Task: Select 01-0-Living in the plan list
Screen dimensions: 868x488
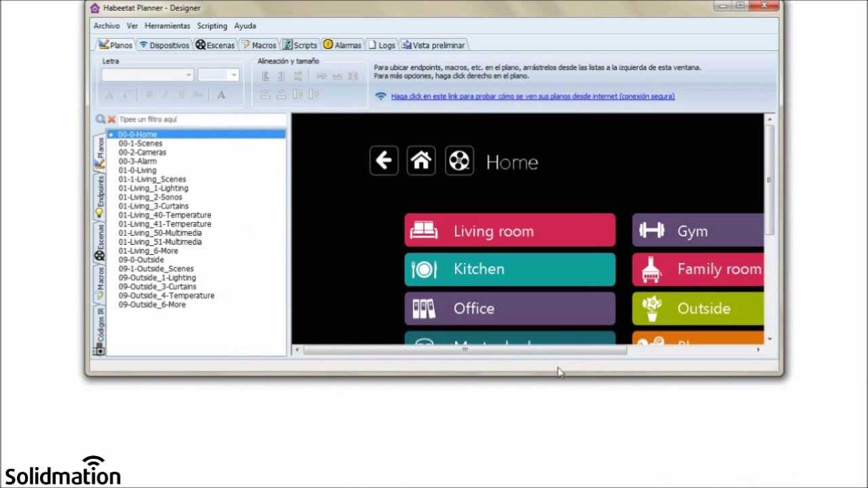Action: click(x=138, y=170)
